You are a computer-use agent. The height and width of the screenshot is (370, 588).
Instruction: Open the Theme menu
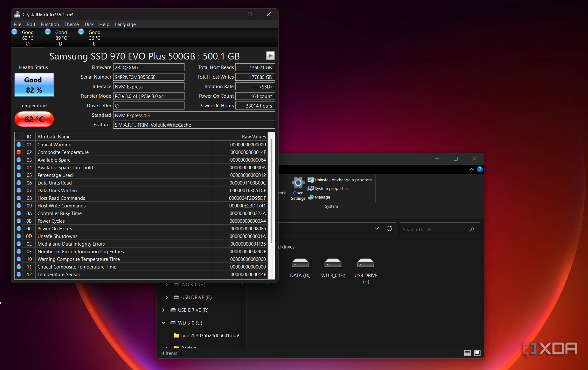pyautogui.click(x=72, y=24)
